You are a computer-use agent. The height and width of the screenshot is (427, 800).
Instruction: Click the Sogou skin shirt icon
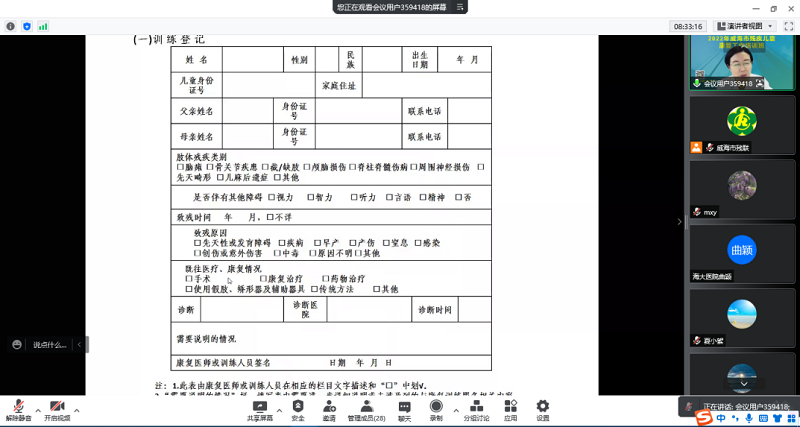tap(777, 418)
